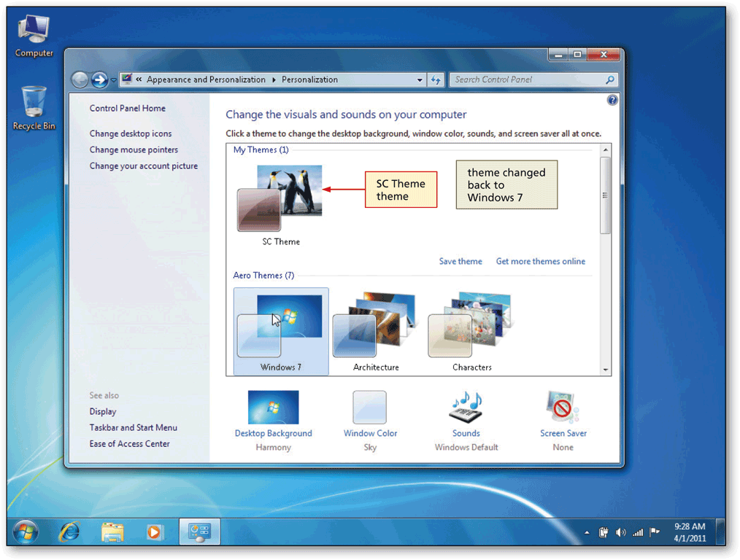740x560 pixels.
Task: Click the Show desktop button
Action: pos(720,532)
